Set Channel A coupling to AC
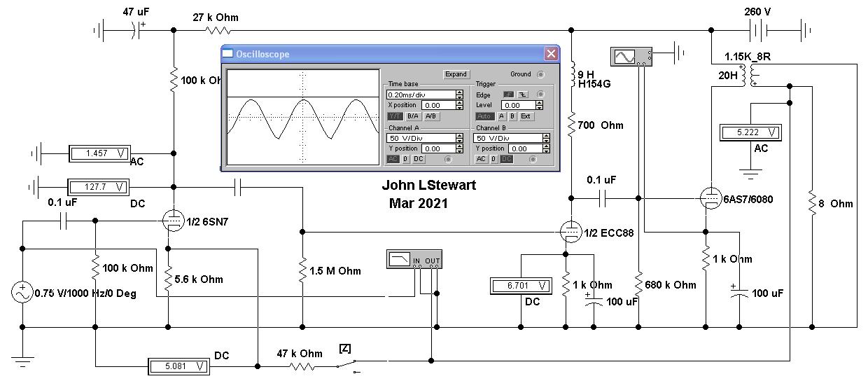This screenshot has height=381, width=868. (x=394, y=159)
